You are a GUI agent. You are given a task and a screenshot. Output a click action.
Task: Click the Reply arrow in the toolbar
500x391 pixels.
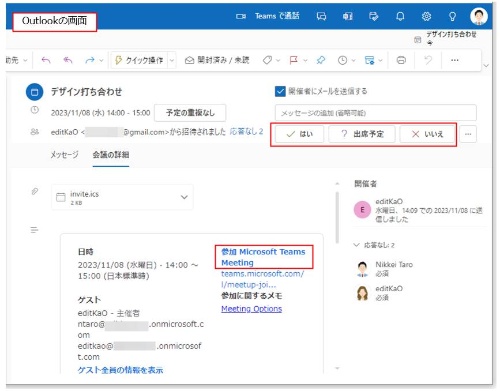[x=46, y=60]
